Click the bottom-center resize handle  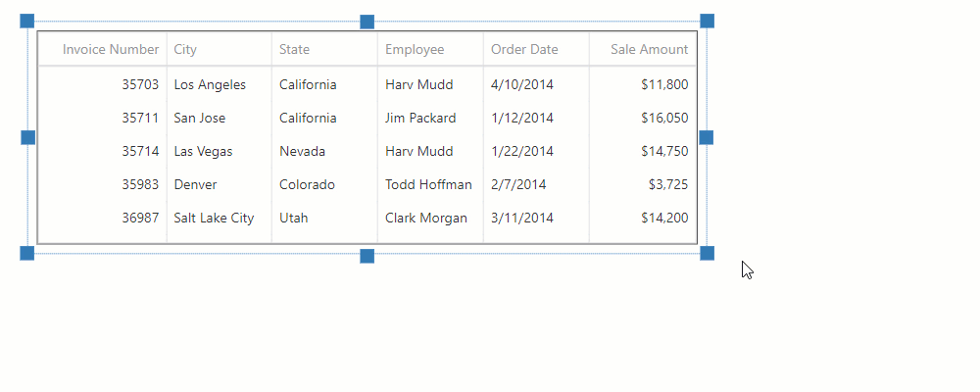(367, 256)
